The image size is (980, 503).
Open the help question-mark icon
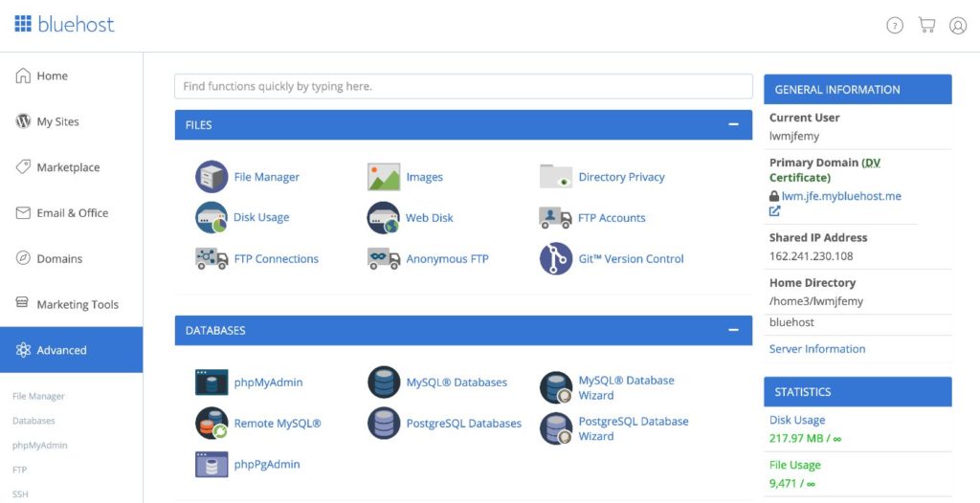click(x=895, y=26)
